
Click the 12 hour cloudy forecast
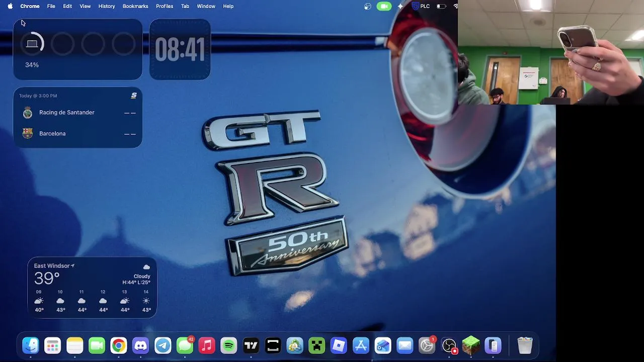coord(103,301)
